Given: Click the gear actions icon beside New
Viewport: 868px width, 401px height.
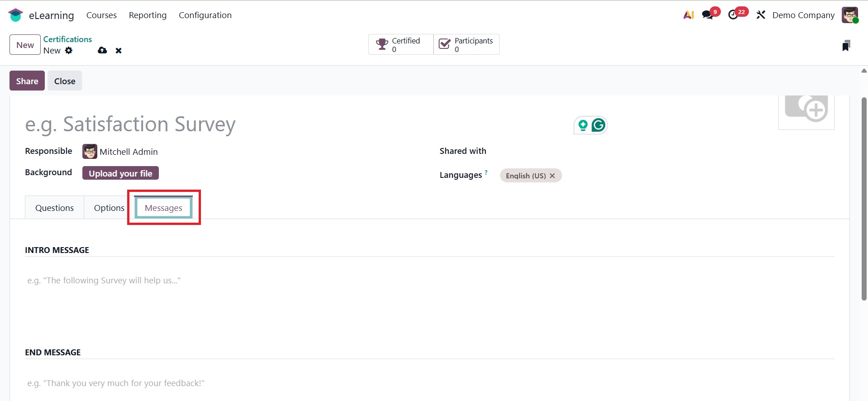Looking at the screenshot, I should point(69,50).
